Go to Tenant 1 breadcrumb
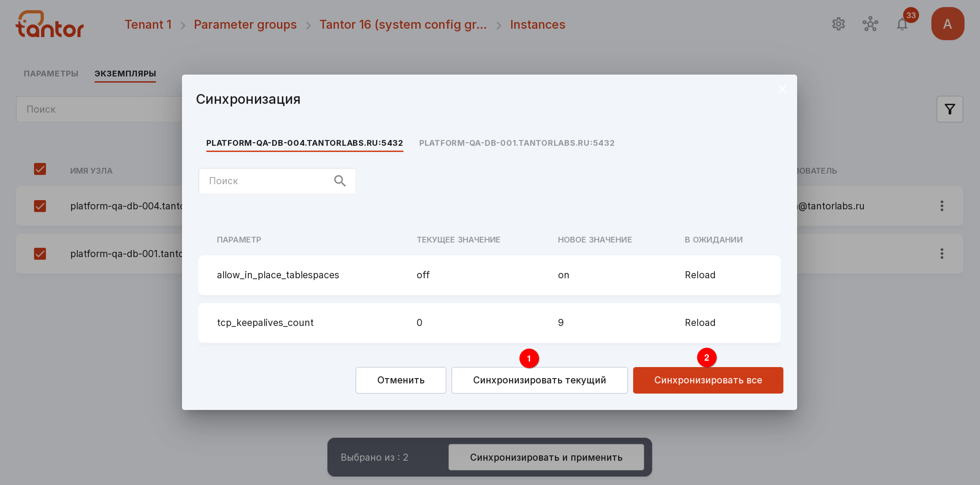Image resolution: width=980 pixels, height=485 pixels. [148, 24]
